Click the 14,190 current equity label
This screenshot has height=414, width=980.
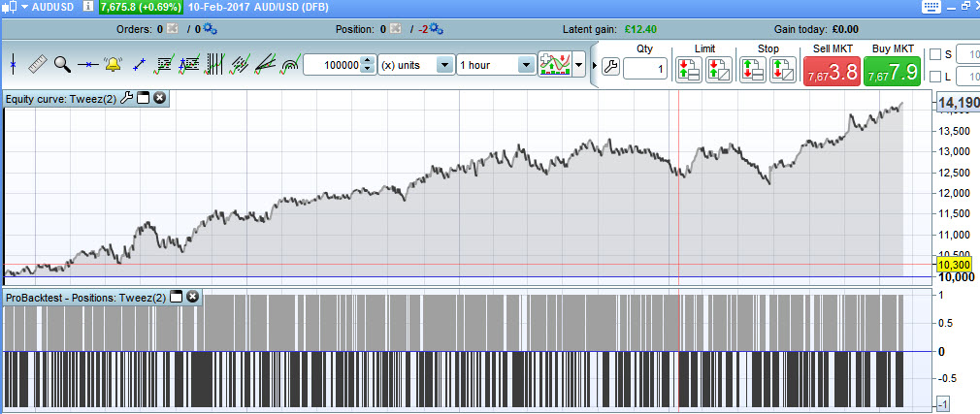click(958, 102)
